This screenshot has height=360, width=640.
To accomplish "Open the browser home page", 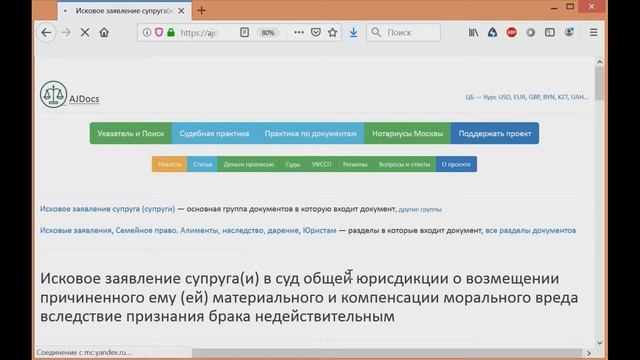I will click(104, 32).
